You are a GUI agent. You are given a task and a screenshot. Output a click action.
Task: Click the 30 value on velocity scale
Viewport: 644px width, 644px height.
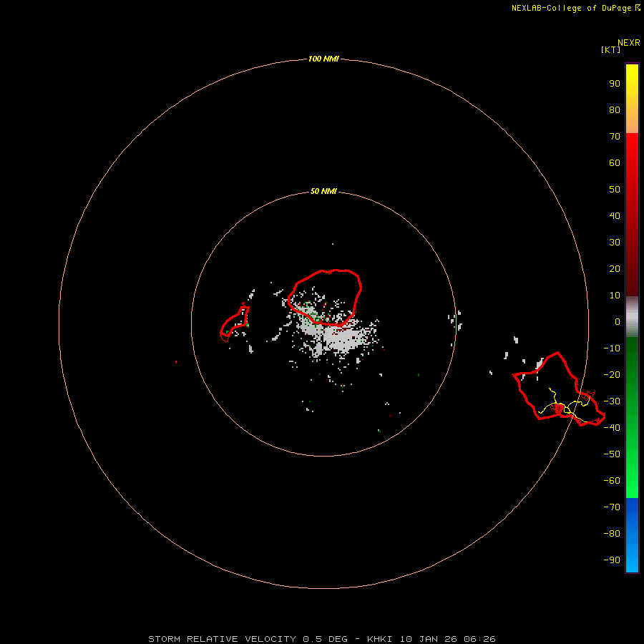[615, 243]
